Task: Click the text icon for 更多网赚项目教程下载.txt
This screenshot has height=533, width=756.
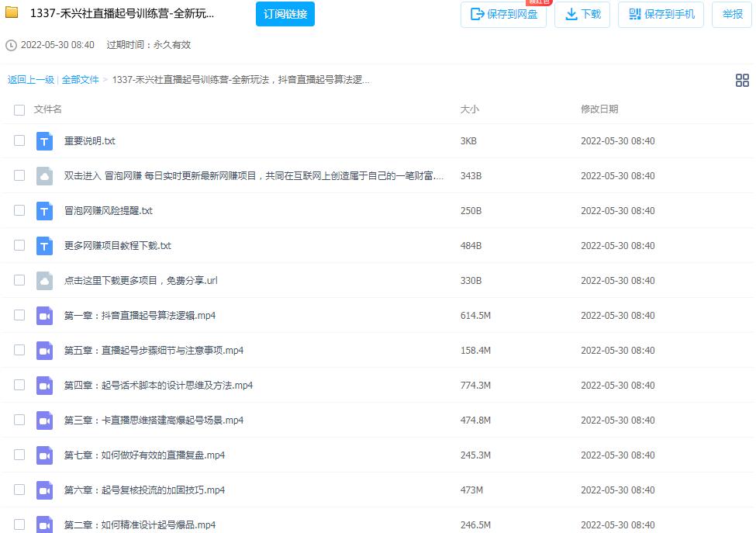Action: 44,246
